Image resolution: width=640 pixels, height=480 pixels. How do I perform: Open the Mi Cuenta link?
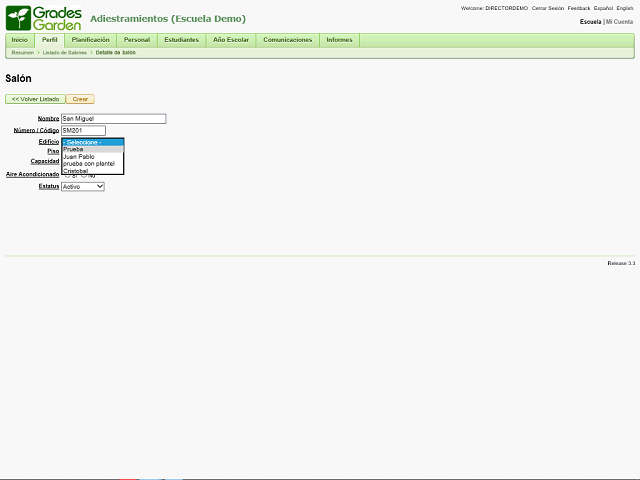coord(620,21)
